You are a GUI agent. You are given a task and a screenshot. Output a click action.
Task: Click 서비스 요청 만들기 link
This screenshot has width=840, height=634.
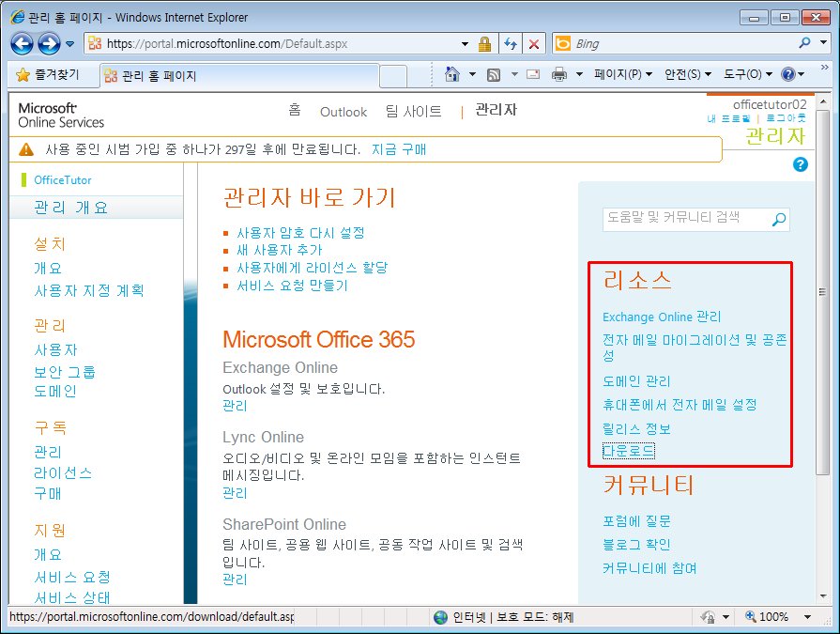pos(293,286)
